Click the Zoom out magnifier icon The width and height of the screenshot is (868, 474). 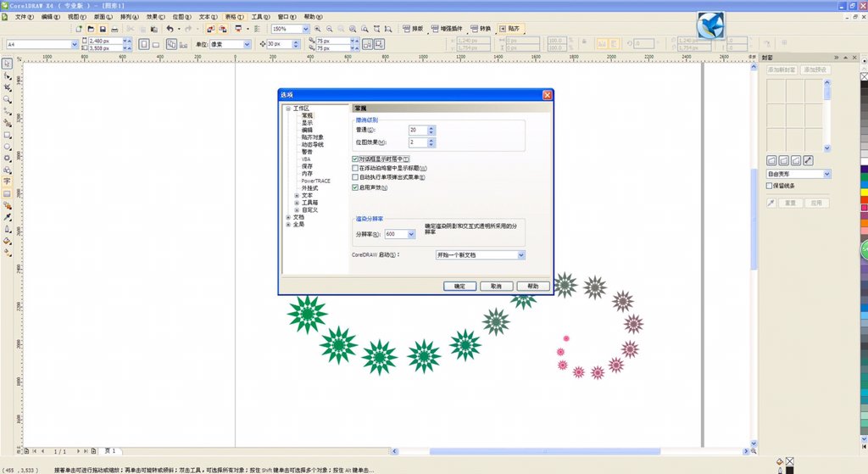point(330,29)
